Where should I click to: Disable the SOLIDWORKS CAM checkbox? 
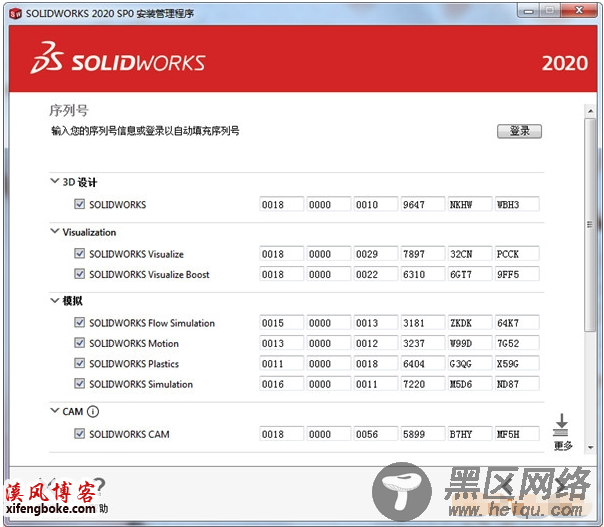click(x=80, y=434)
